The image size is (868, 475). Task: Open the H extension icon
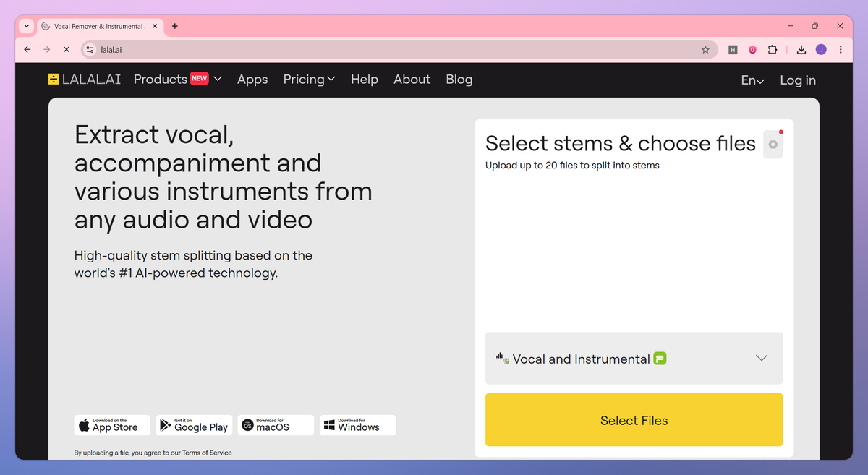(x=733, y=50)
